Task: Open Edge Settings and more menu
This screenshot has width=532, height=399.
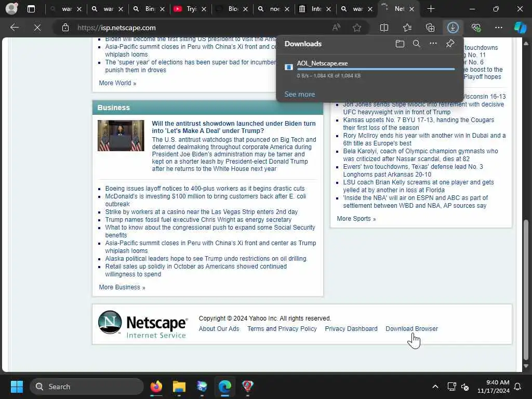Action: point(498,28)
